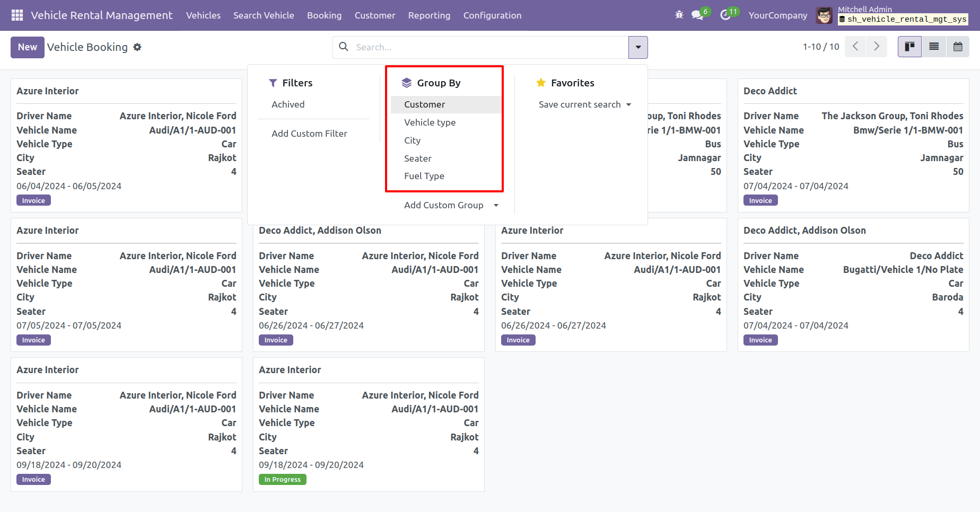
Task: Open the Vehicles menu
Action: pos(203,15)
